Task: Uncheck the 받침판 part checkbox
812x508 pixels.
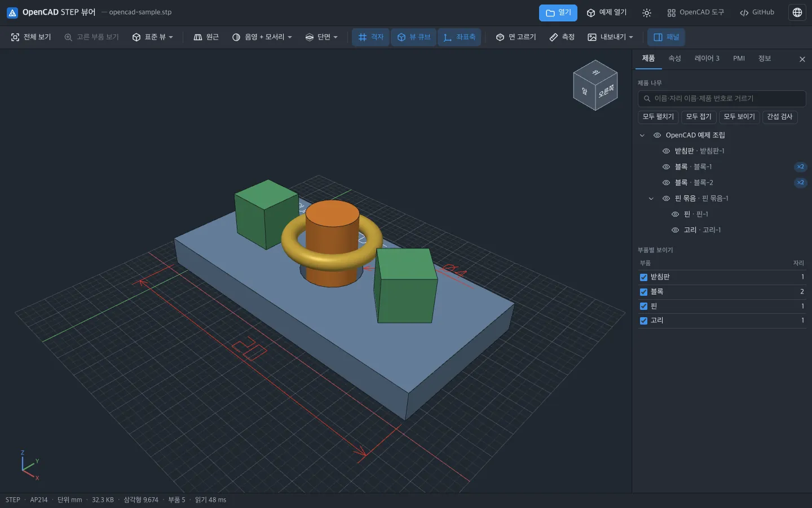Action: (x=643, y=277)
